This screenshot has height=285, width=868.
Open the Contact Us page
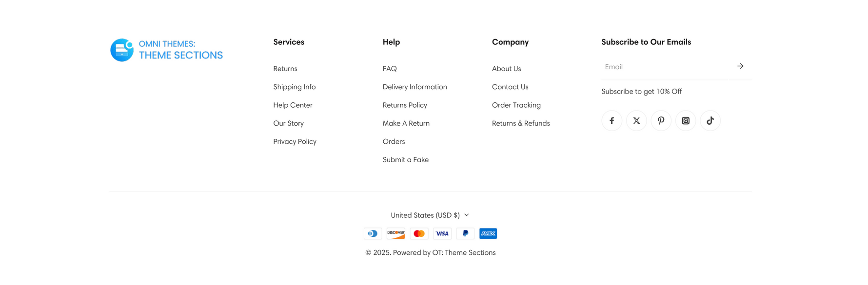[510, 87]
